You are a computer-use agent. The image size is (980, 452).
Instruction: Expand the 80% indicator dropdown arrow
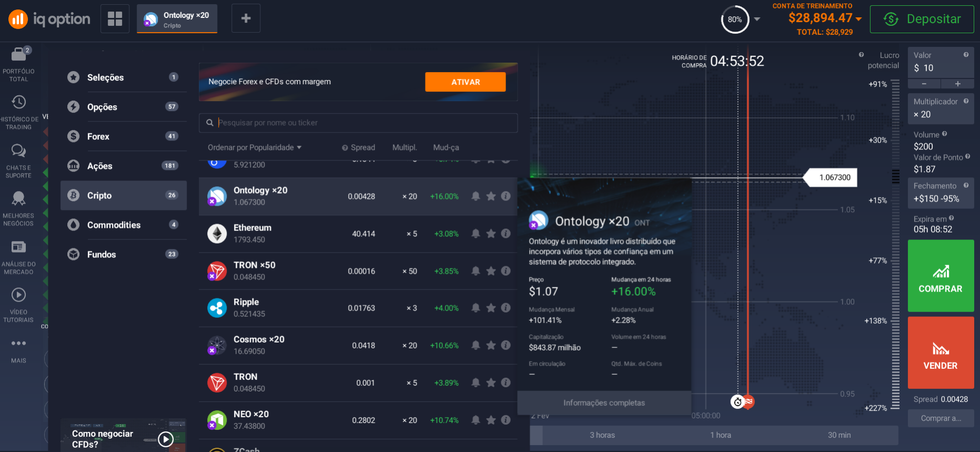click(x=757, y=19)
